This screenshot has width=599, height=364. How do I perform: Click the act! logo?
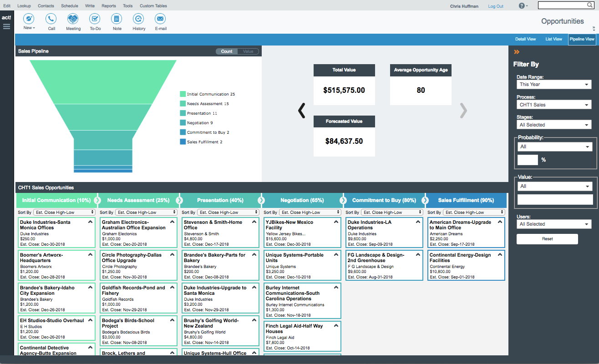6,17
